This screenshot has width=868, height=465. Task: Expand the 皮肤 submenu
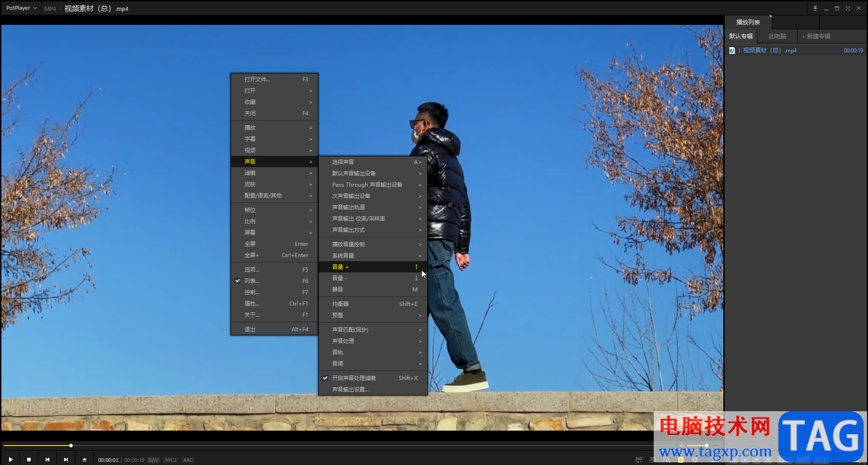pos(274,184)
